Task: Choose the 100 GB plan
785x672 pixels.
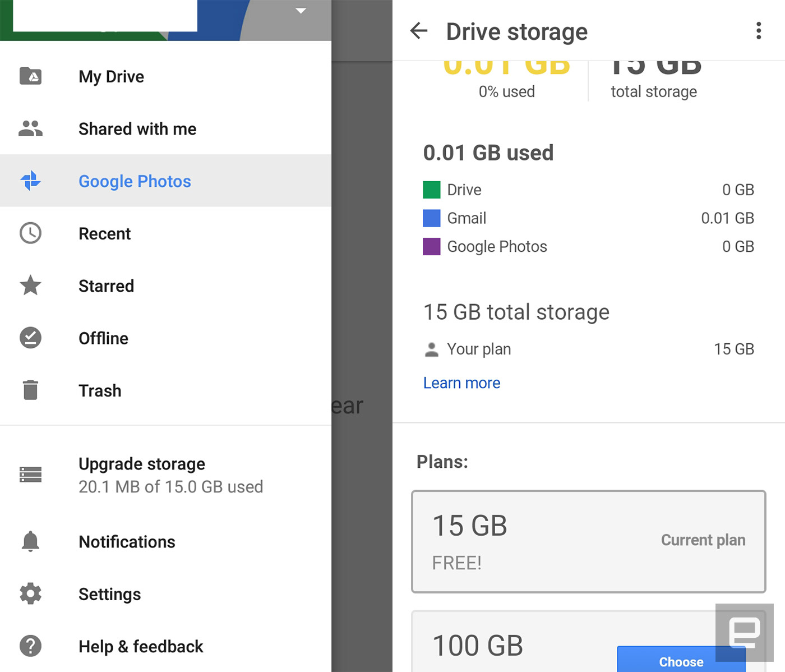Action: tap(681, 660)
